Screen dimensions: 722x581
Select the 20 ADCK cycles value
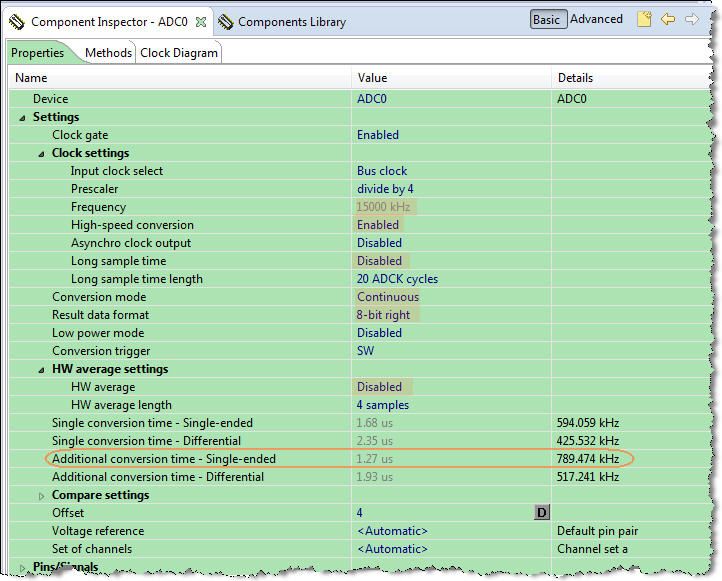397,279
